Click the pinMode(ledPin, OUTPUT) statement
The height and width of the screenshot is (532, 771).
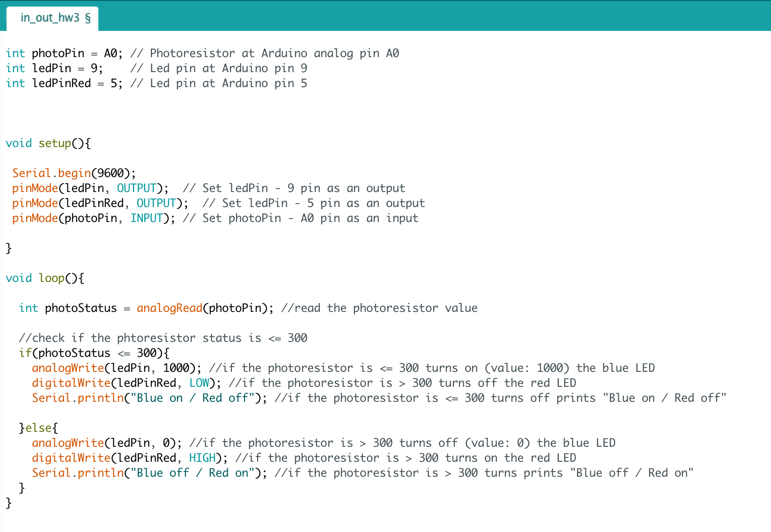pos(90,188)
